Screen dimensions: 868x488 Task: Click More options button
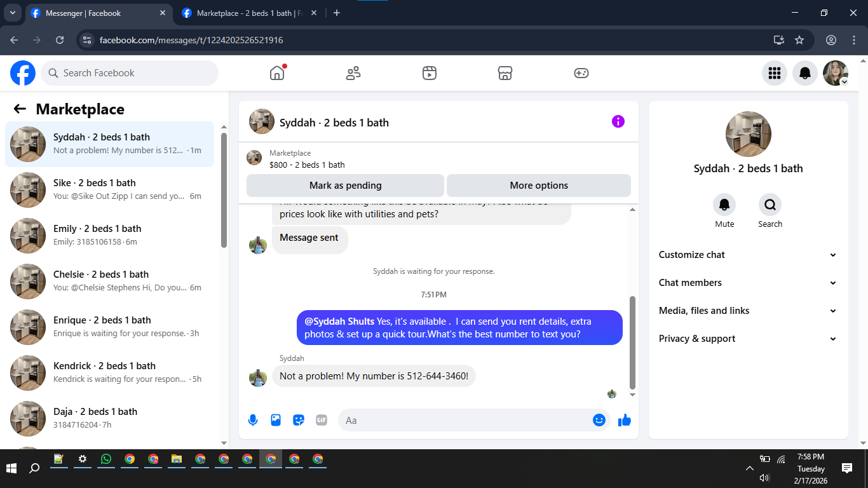539,186
